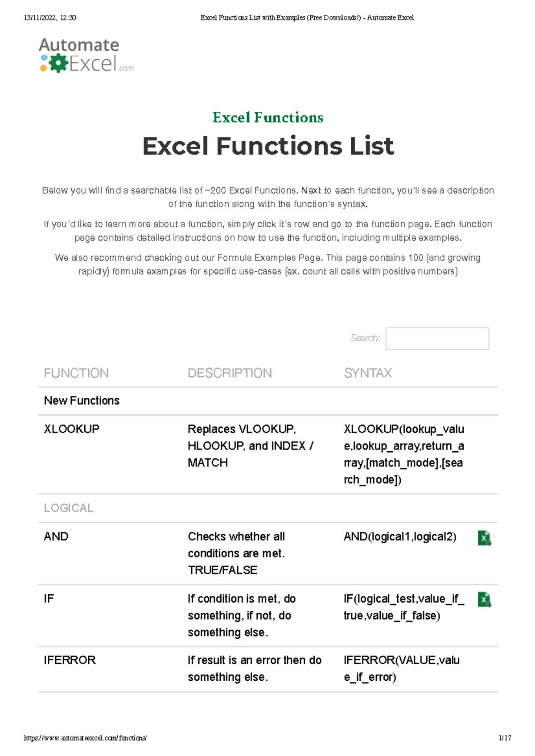Click the New Functions section header
Image resolution: width=535 pixels, height=756 pixels.
click(x=82, y=400)
